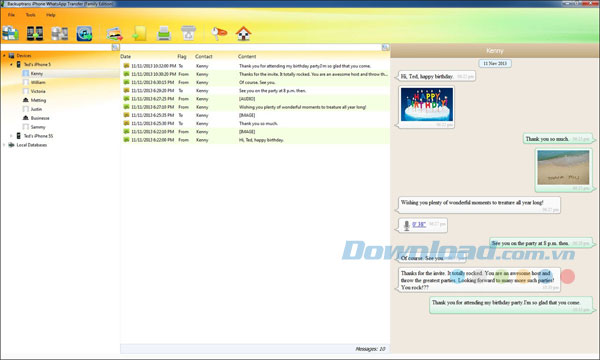Click the database-to-iPhone restore toolbar icon
The width and height of the screenshot is (600, 360).
(x=60, y=33)
